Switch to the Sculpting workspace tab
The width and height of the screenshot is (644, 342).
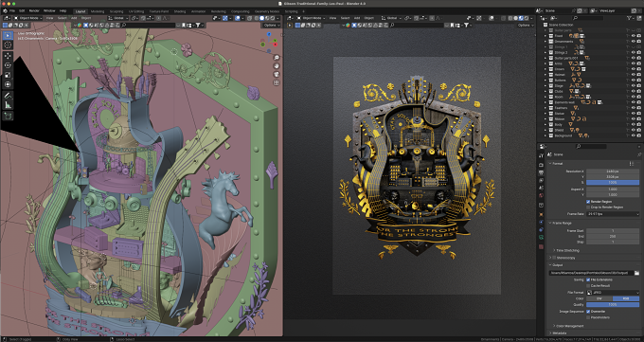pyautogui.click(x=116, y=11)
